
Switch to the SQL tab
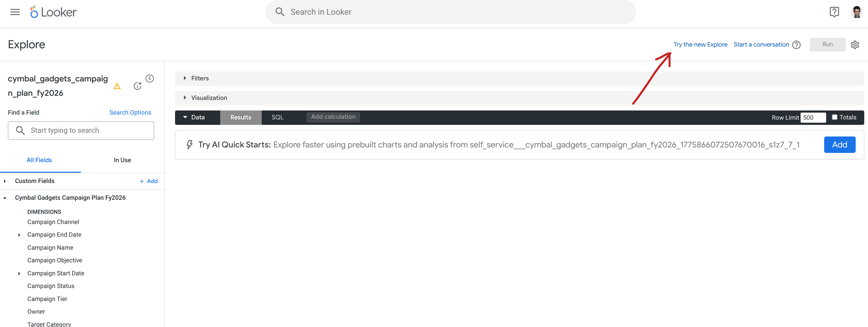[277, 117]
